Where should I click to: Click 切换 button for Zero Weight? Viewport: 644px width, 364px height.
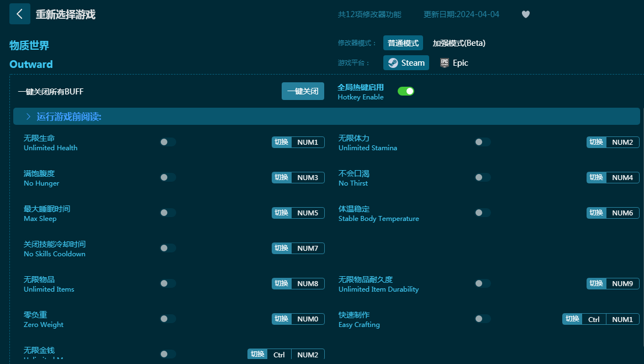click(x=281, y=319)
